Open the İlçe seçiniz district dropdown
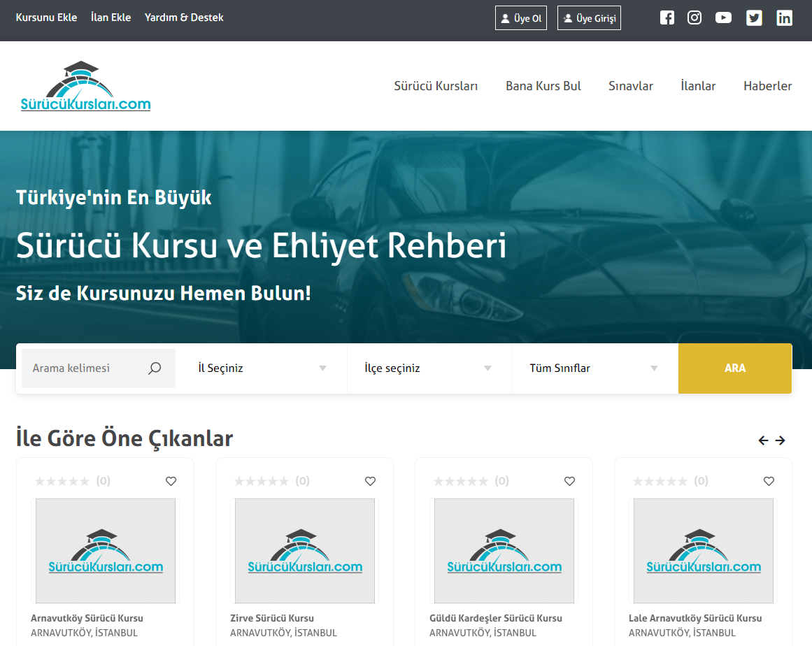The height and width of the screenshot is (646, 812). pyautogui.click(x=430, y=368)
